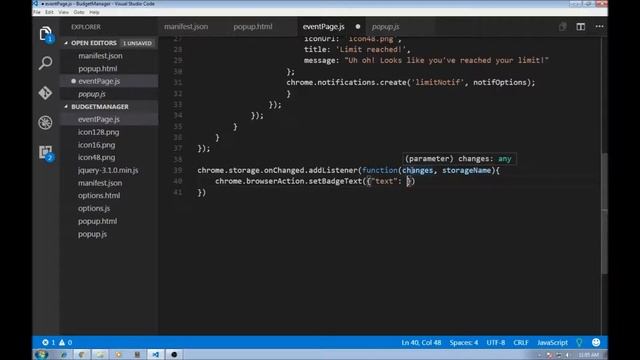Click the errors and warnings count in status bar

click(x=57, y=342)
